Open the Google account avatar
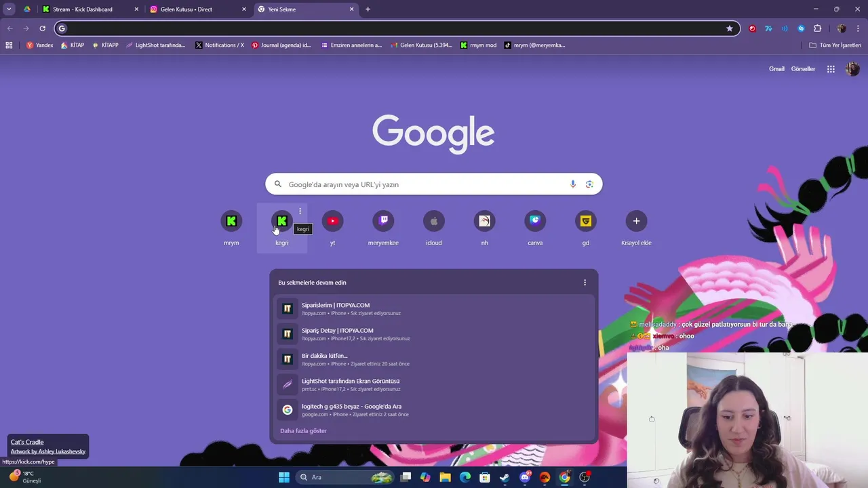 click(852, 69)
